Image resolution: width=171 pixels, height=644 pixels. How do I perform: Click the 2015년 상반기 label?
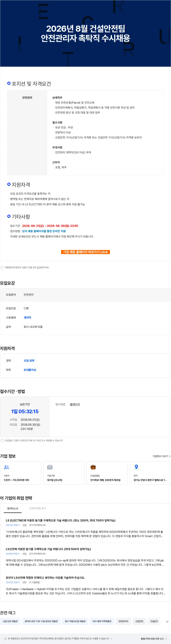click(13, 582)
